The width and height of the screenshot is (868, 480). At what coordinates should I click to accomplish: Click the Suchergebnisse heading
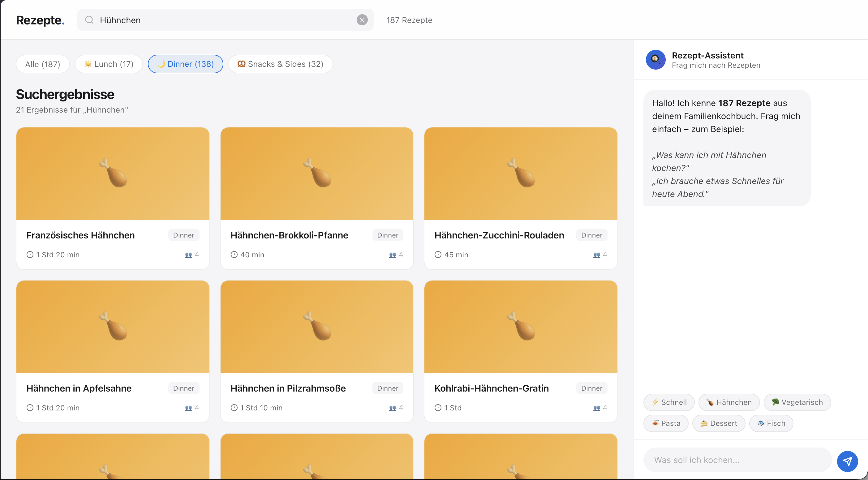tap(65, 94)
